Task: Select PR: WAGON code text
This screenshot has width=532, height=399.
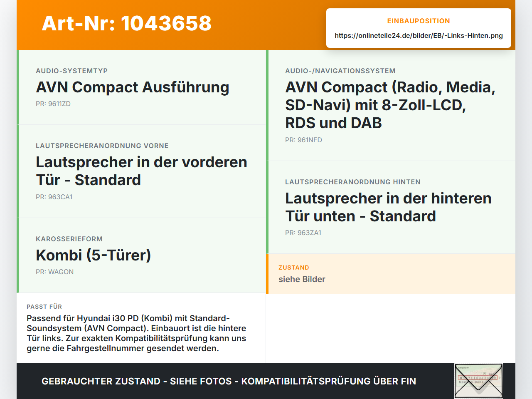Action: (x=54, y=272)
